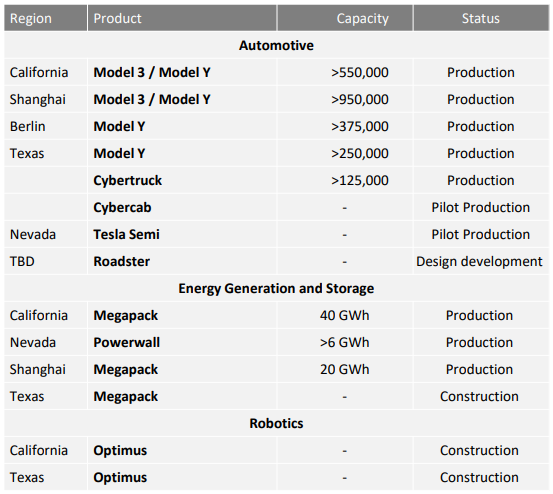
Task: Click Texas in the Megapack Construction row
Action: pyautogui.click(x=27, y=396)
